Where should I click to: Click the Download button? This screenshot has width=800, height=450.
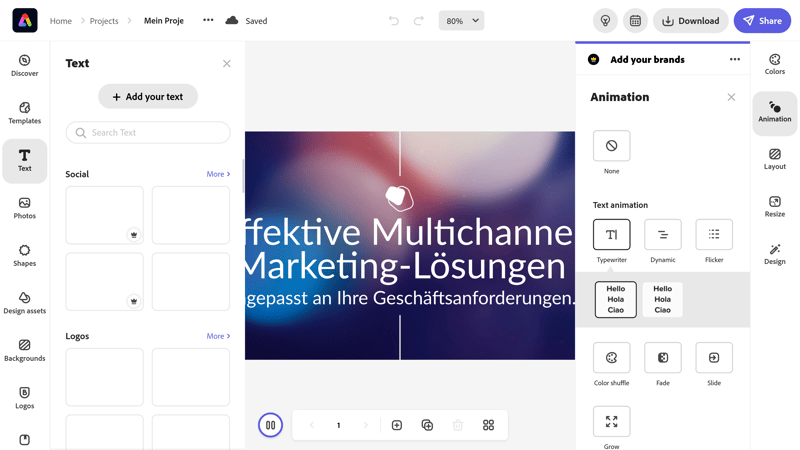[x=690, y=21]
